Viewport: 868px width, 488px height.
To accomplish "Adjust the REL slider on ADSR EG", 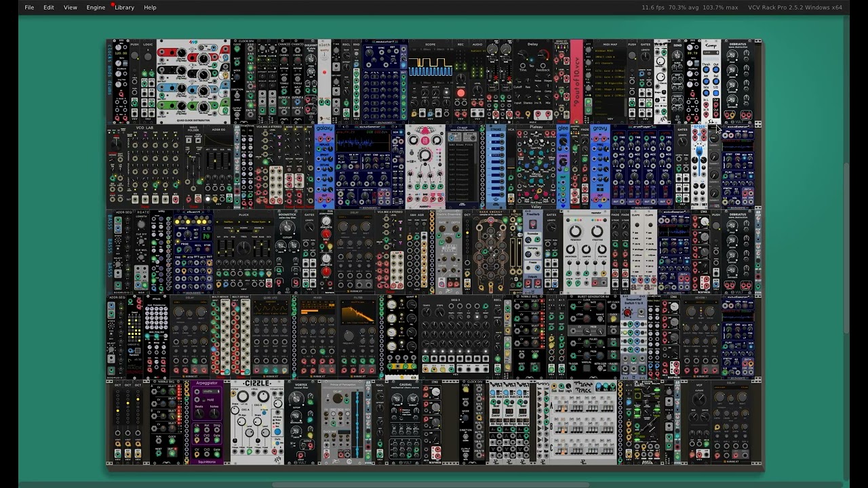I will point(229,161).
